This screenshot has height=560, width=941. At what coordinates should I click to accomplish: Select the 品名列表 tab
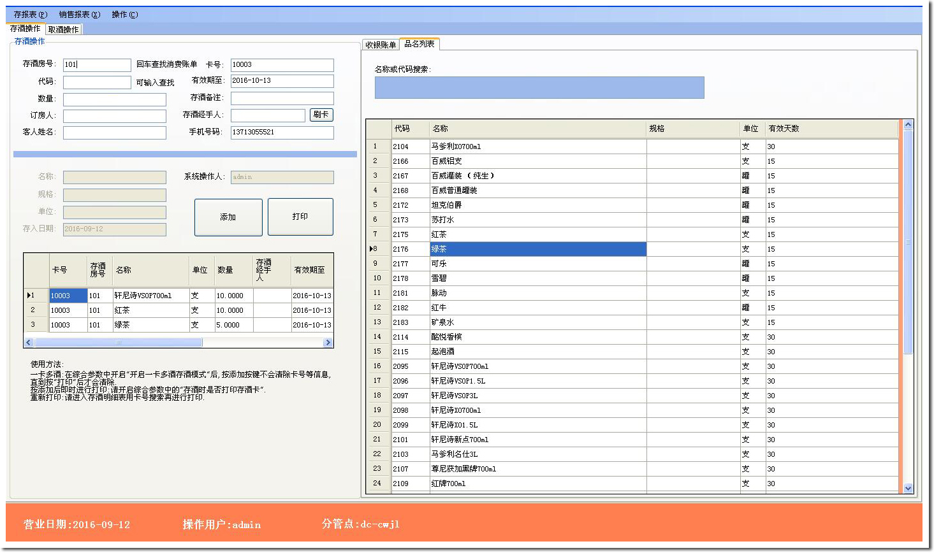(419, 44)
